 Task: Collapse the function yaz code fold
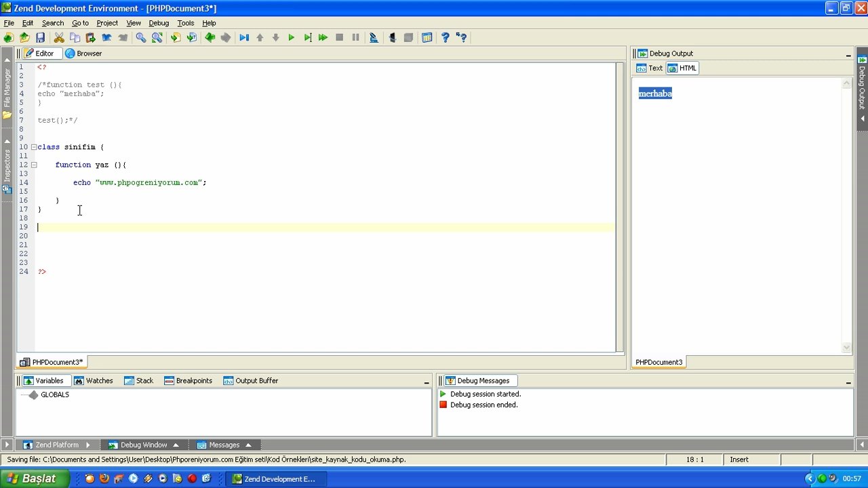pyautogui.click(x=33, y=165)
